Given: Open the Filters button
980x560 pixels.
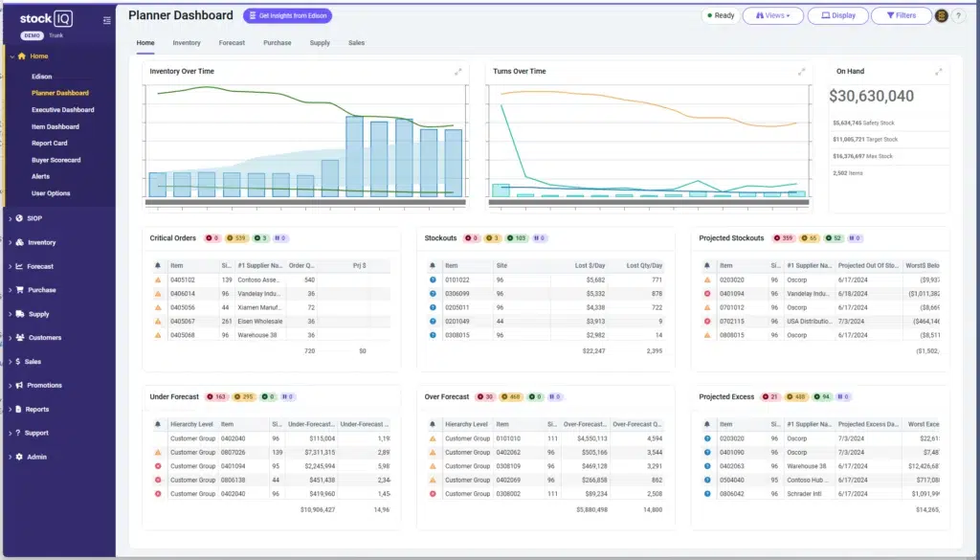Looking at the screenshot, I should 902,15.
